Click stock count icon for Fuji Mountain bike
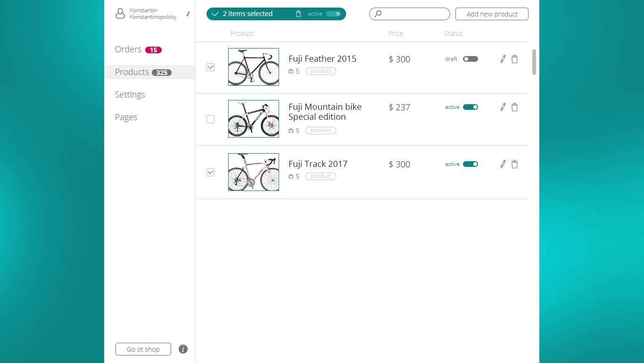Viewport: 644px width, 363px height. [291, 131]
